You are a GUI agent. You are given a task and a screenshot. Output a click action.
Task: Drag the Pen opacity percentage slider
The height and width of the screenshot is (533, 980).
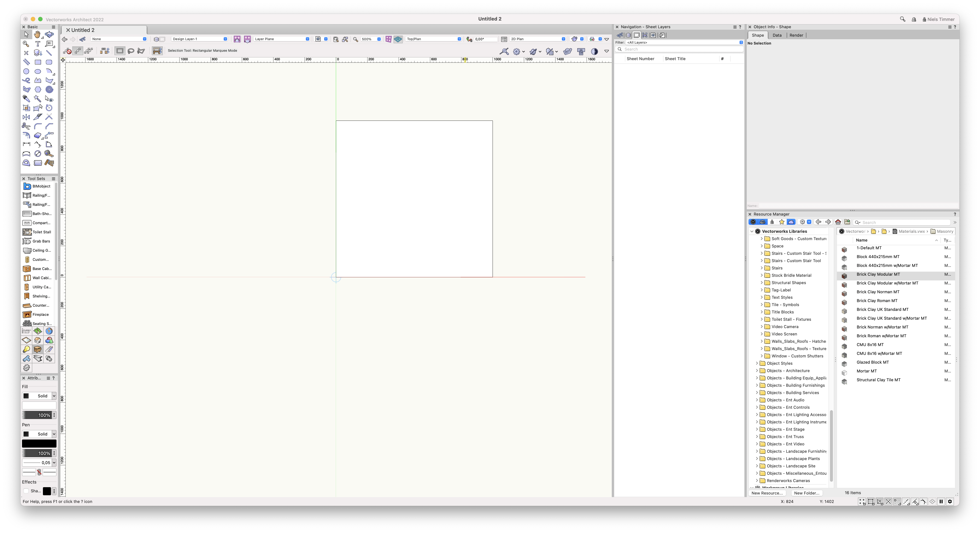[37, 453]
